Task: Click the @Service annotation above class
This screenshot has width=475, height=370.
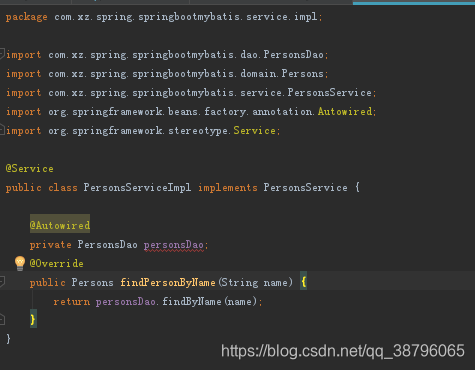Action: coord(30,169)
